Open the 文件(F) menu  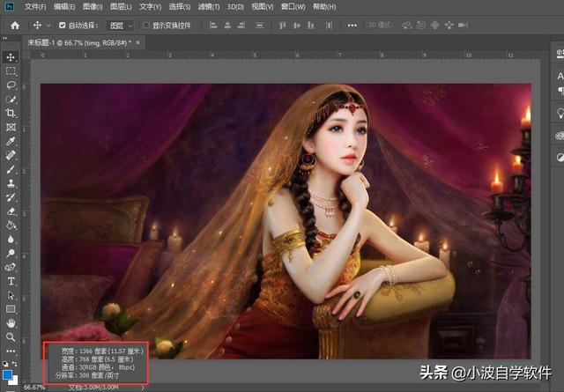point(35,7)
